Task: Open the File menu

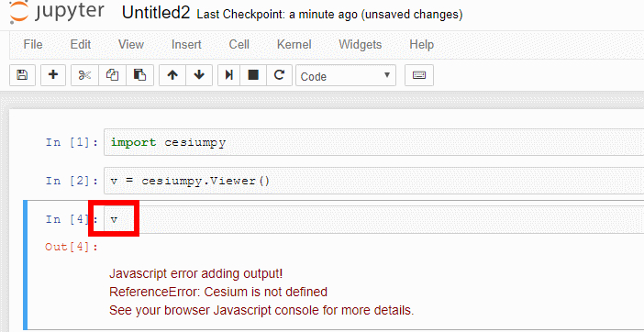Action: [x=33, y=44]
